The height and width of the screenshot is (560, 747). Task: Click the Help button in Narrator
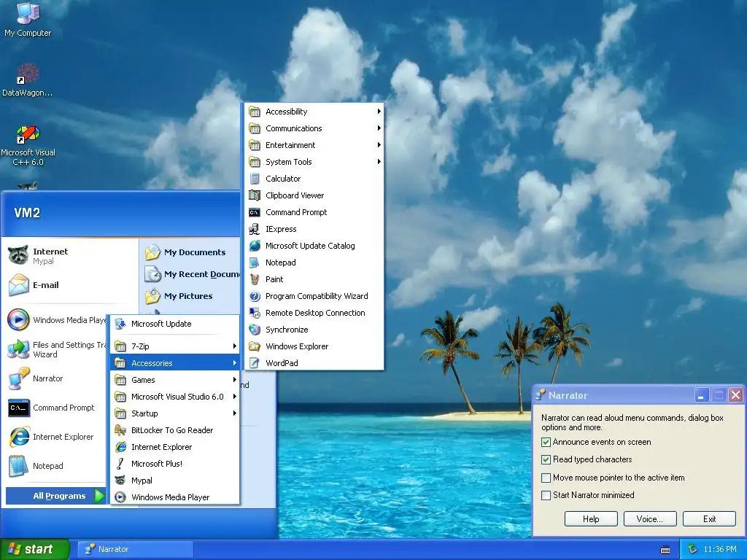[x=591, y=519]
